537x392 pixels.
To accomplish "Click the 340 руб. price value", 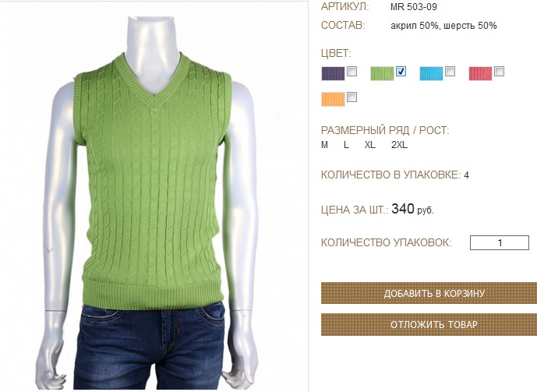I will [412, 209].
